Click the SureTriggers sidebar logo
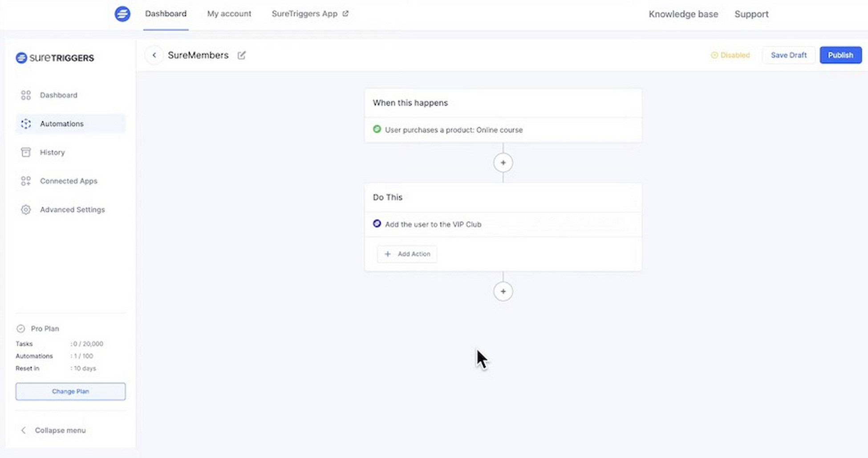The height and width of the screenshot is (458, 868). coord(55,58)
